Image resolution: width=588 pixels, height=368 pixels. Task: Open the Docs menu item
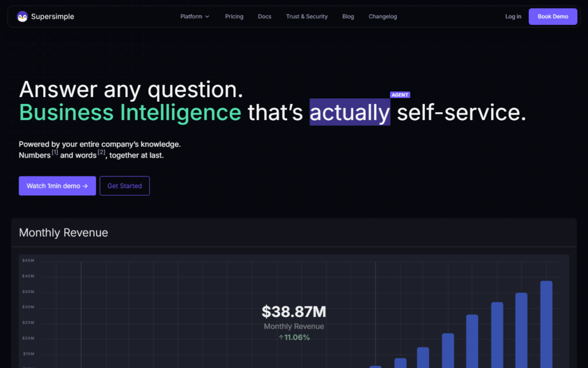coord(264,17)
